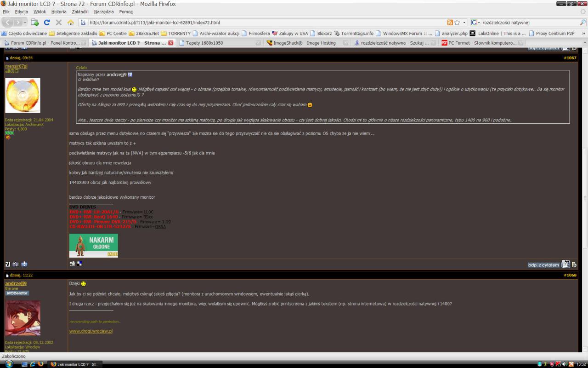The width and height of the screenshot is (588, 368).
Task: Click the envelope icon under mensir67pl's post
Action: [16, 264]
